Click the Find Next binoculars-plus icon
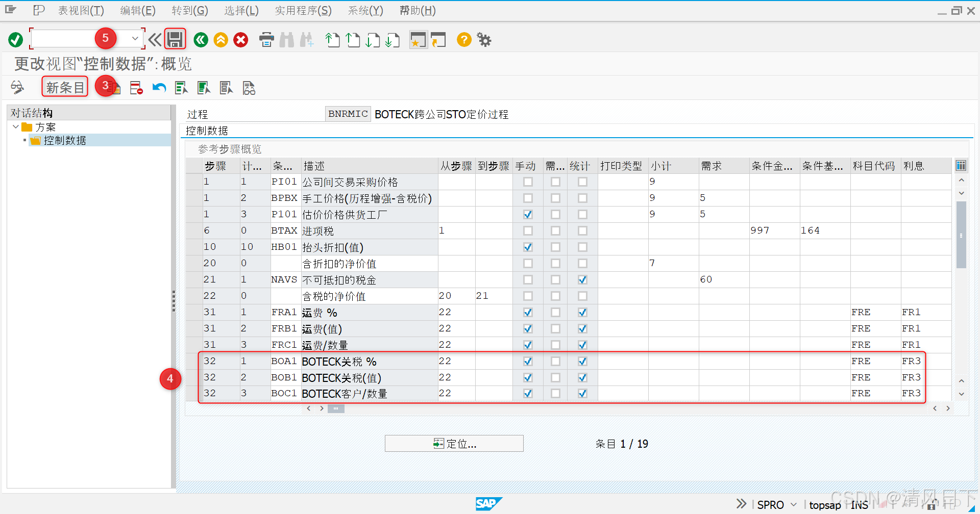 [307, 40]
